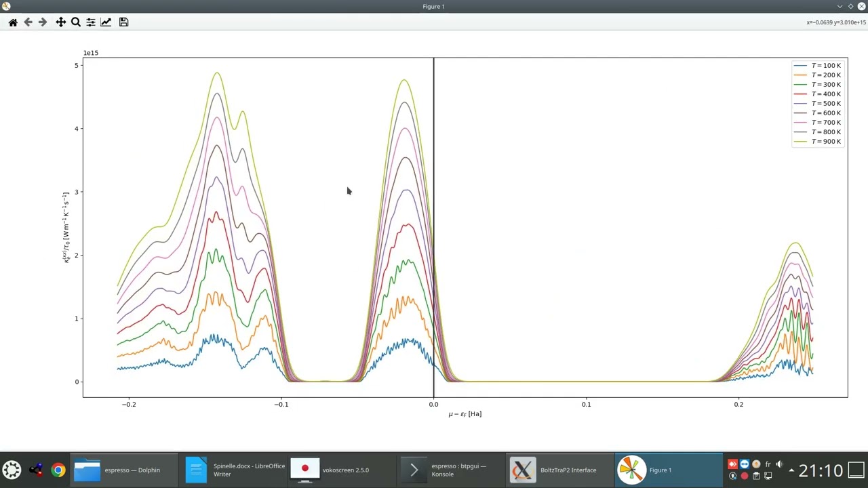Image resolution: width=868 pixels, height=488 pixels.
Task: Click the TeamViewer tray icon
Action: tap(745, 464)
